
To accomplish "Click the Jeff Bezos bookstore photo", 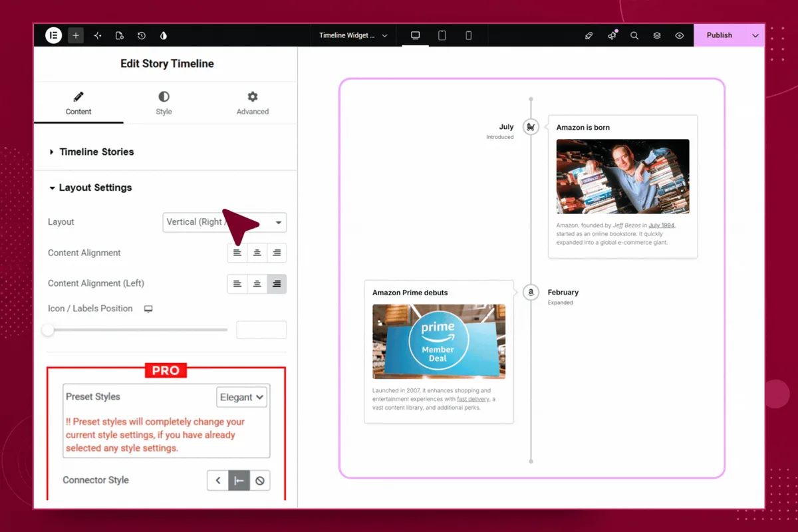I will coord(622,176).
